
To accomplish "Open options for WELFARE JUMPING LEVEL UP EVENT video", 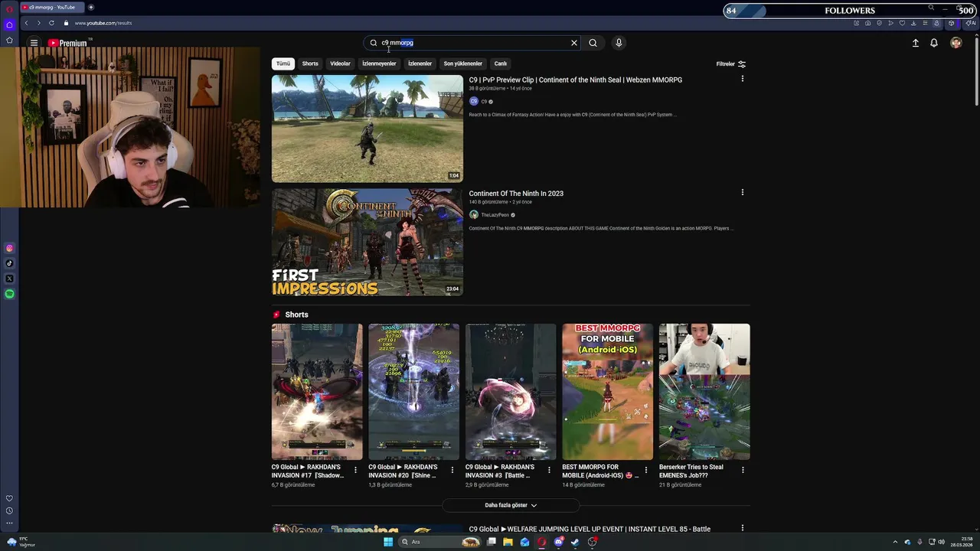I will pos(742,528).
